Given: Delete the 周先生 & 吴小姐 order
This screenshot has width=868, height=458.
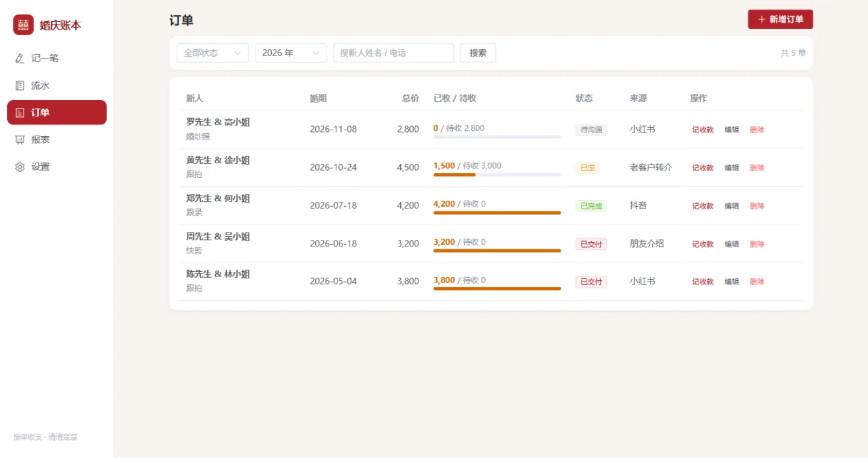Looking at the screenshot, I should click(757, 244).
